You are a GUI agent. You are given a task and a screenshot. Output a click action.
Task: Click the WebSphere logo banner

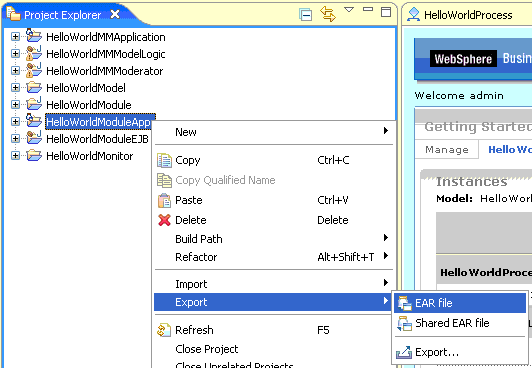(x=463, y=59)
